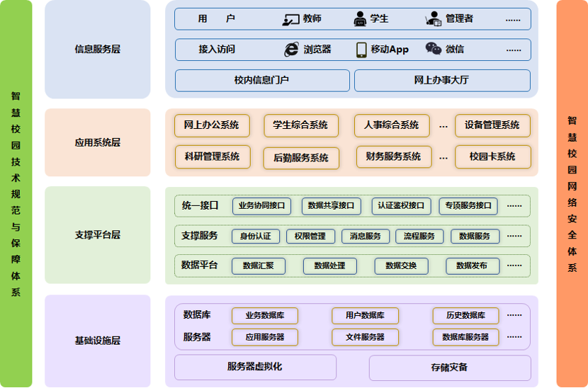Open the 网上办事大厅 box
This screenshot has height=388, width=588.
pyautogui.click(x=442, y=81)
